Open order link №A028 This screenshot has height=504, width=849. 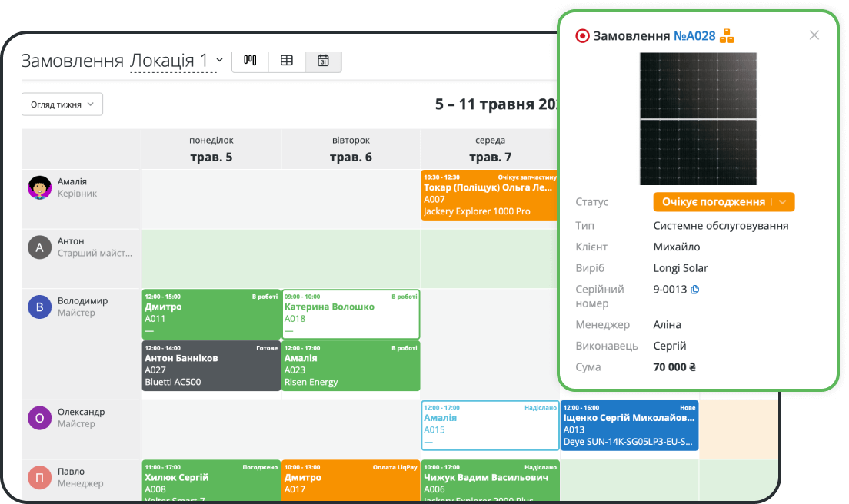(x=694, y=35)
